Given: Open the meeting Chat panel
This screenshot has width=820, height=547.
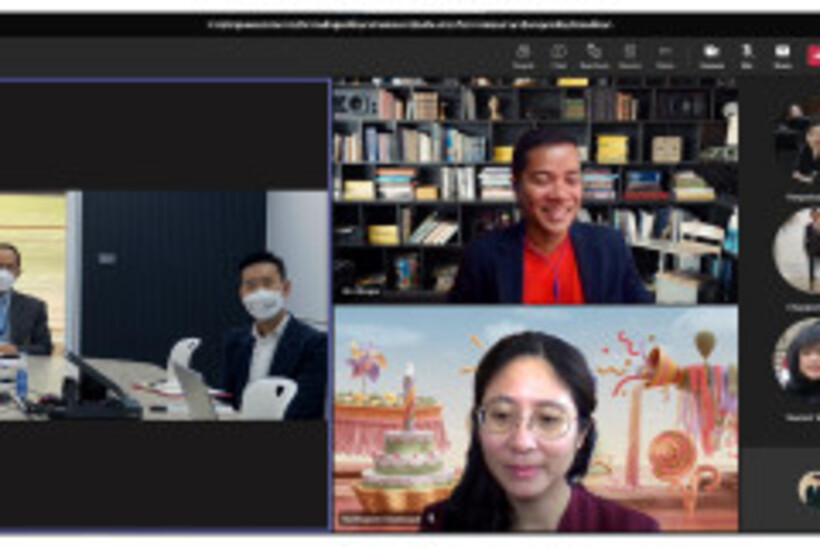Looking at the screenshot, I should tap(558, 56).
